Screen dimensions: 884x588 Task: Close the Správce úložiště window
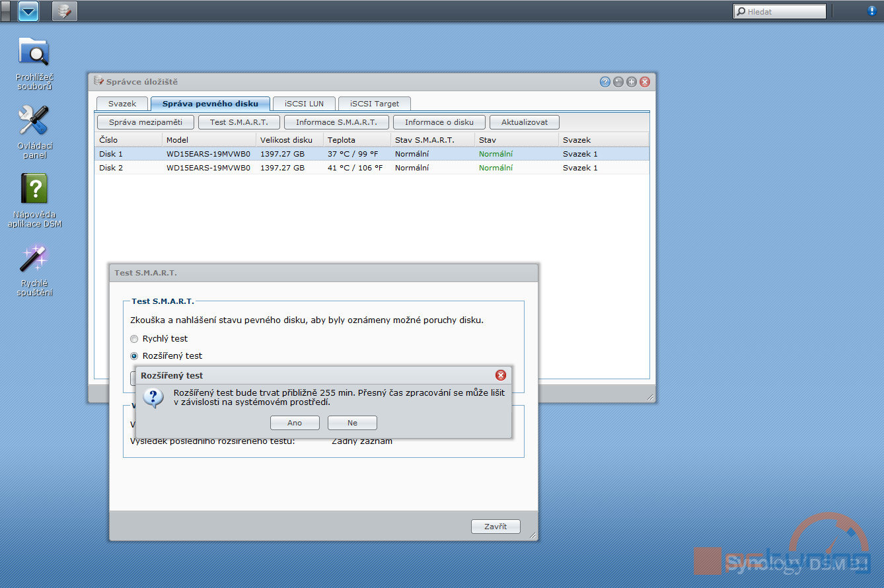tap(645, 82)
